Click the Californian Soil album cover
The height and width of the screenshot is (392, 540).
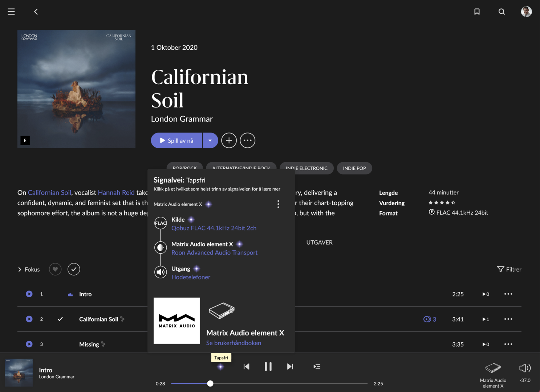pos(76,89)
